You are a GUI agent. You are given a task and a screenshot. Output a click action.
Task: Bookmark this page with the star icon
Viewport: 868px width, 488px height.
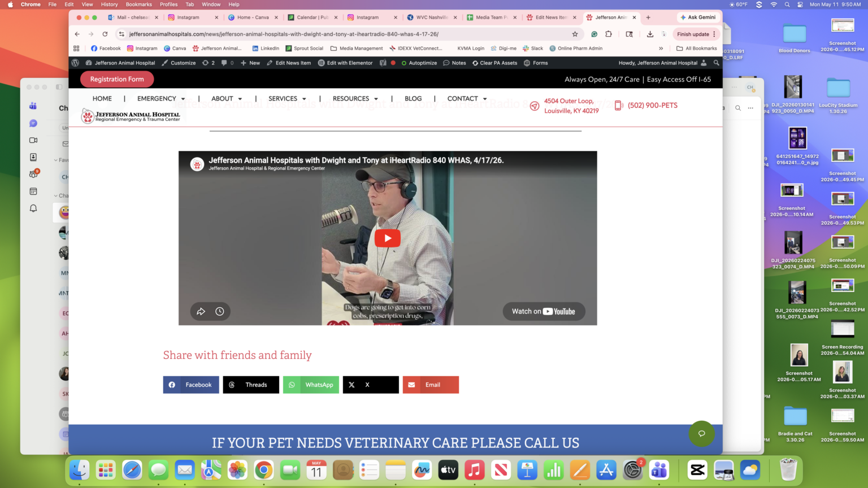[x=575, y=34]
